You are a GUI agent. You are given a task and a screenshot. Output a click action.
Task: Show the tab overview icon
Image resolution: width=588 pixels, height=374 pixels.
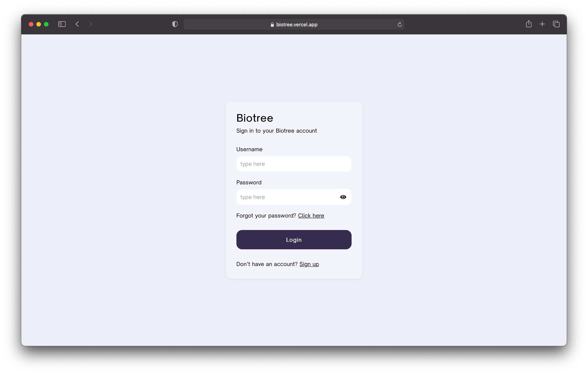point(556,24)
